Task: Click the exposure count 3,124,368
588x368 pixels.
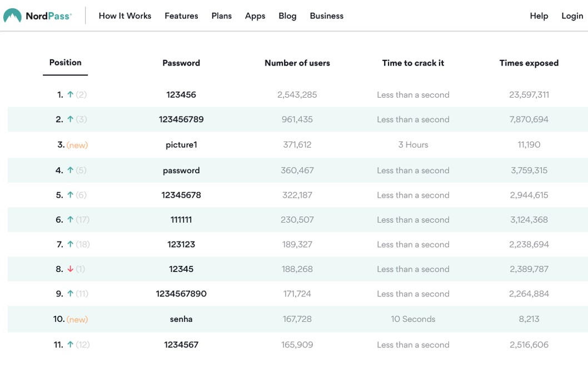Action: (529, 220)
